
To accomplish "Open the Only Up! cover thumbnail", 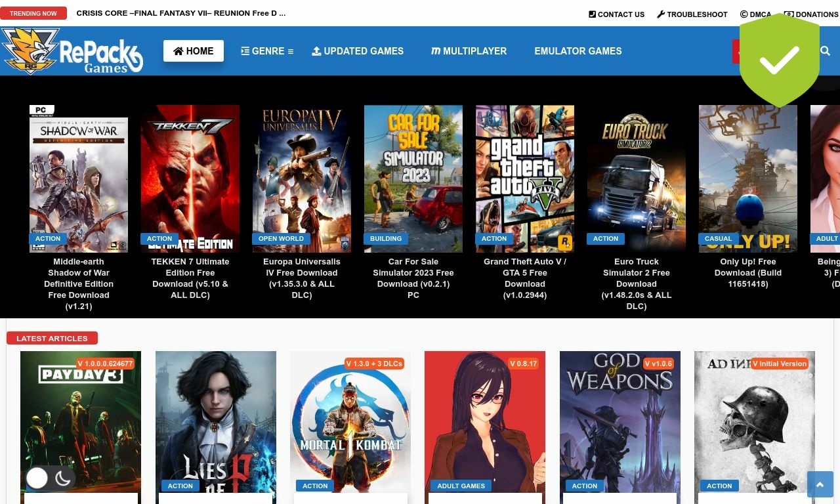I will click(748, 178).
